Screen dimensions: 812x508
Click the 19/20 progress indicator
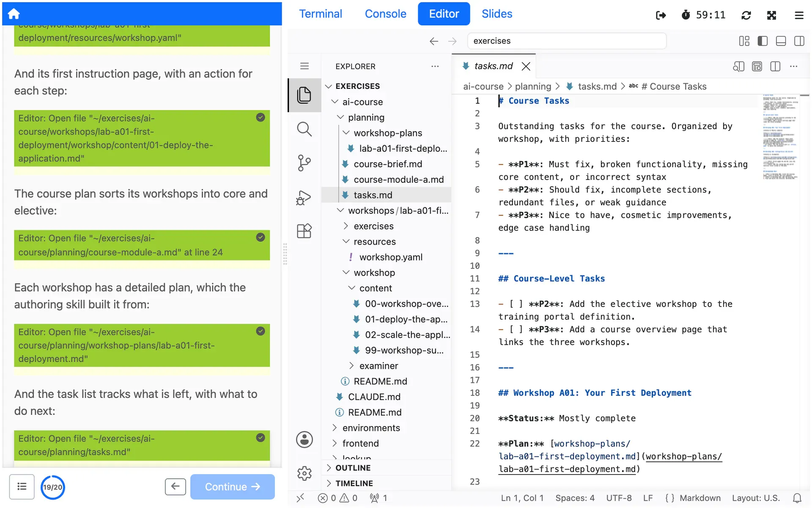coord(53,487)
